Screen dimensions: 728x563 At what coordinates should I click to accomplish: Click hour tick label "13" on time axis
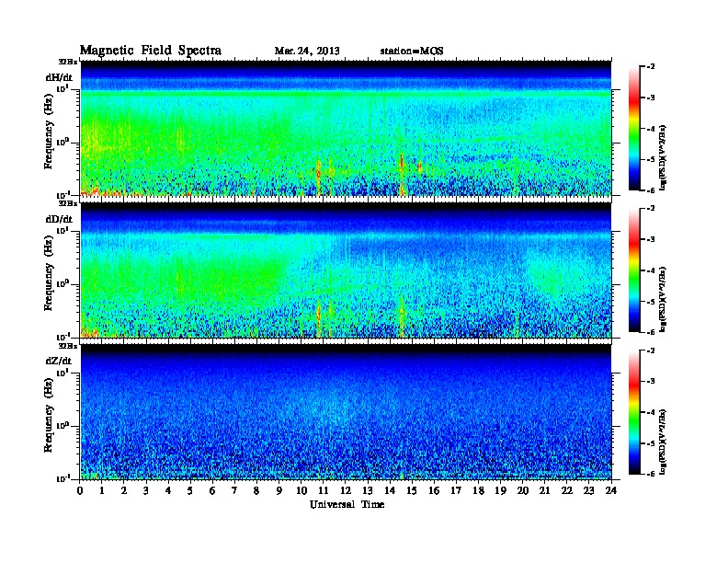click(368, 490)
